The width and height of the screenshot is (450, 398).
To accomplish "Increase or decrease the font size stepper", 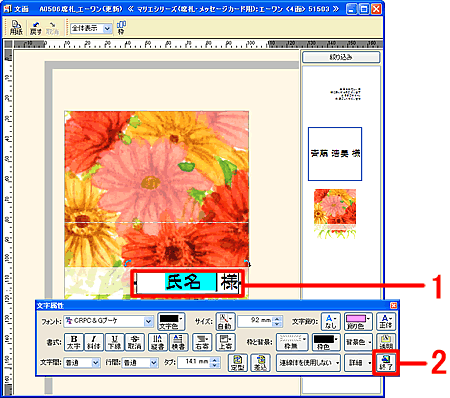I will [x=278, y=321].
